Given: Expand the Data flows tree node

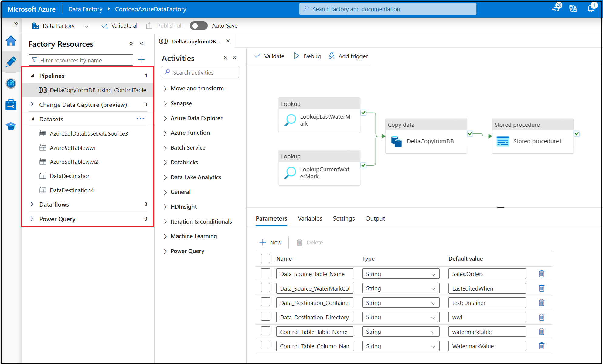Looking at the screenshot, I should tap(32, 204).
